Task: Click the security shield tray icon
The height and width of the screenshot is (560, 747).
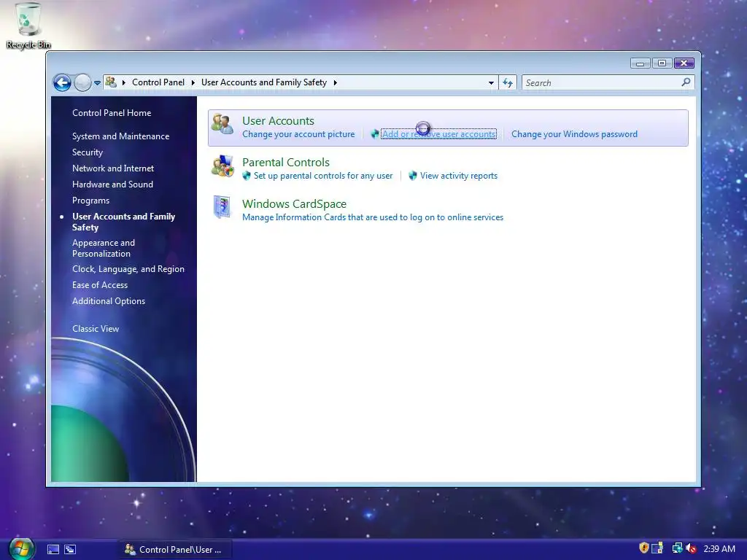Action: pyautogui.click(x=643, y=548)
